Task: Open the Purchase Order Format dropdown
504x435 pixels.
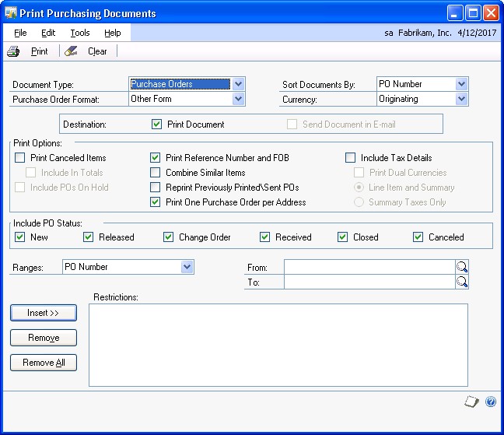Action: [238, 99]
